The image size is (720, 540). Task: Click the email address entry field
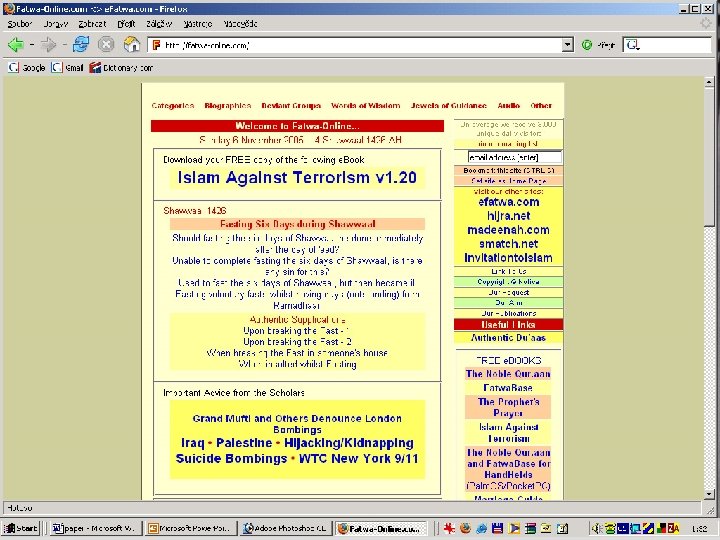(x=514, y=157)
